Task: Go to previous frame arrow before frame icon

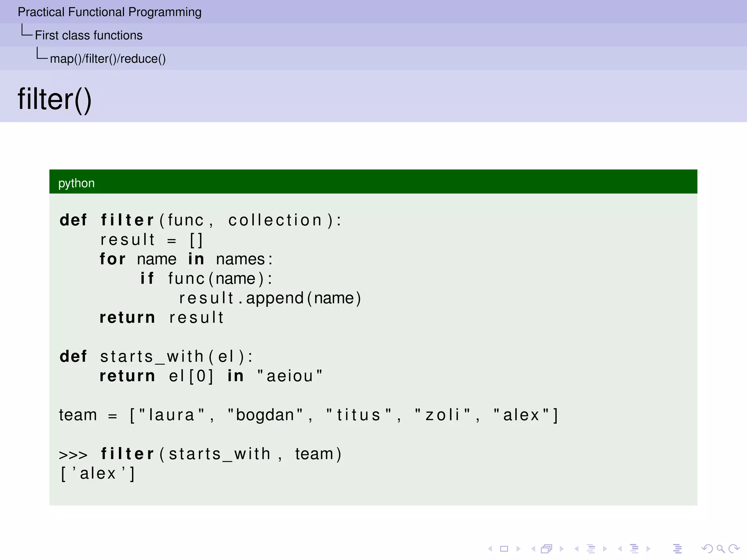Action: coord(533,549)
